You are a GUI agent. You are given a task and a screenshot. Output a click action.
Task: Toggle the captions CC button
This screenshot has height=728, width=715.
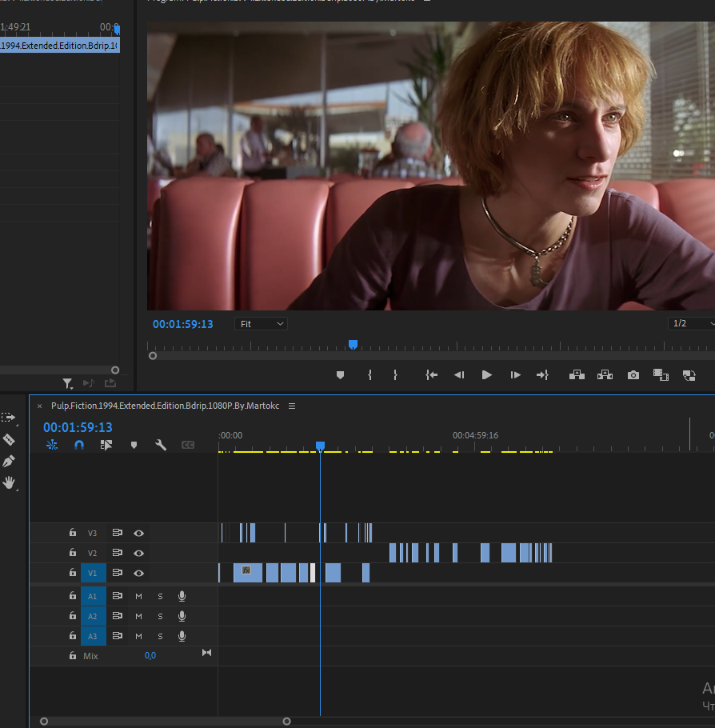click(188, 445)
